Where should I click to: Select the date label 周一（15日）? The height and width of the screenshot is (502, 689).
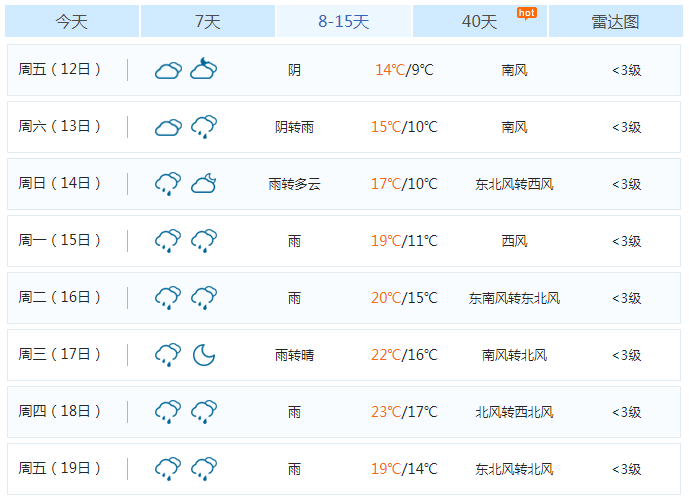click(x=59, y=240)
